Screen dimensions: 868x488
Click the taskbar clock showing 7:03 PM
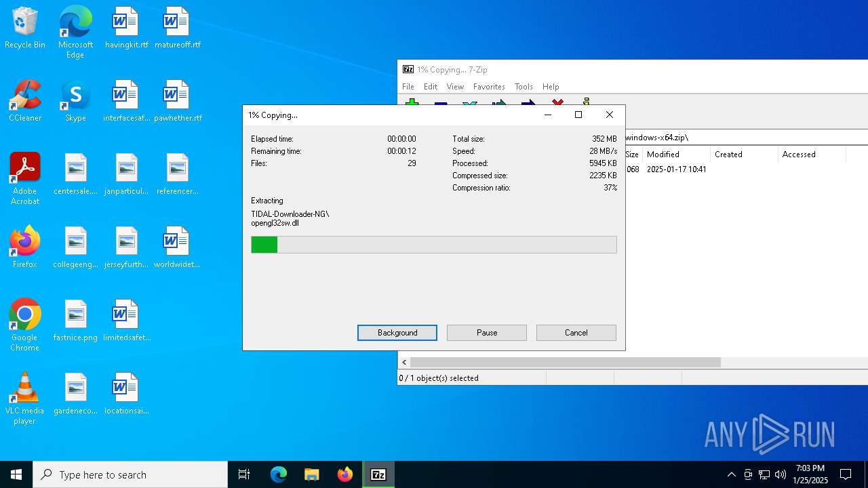pos(810,474)
